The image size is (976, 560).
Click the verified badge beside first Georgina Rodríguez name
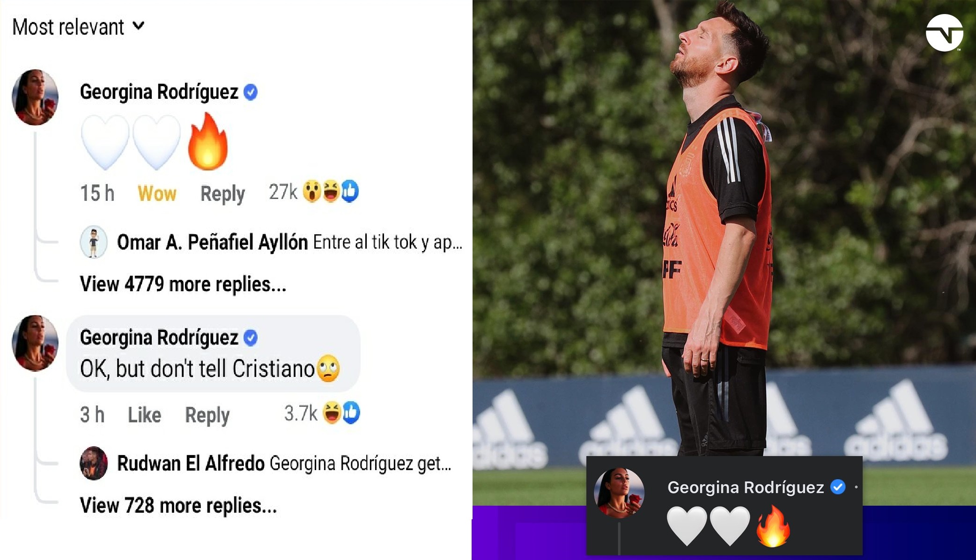coord(251,92)
